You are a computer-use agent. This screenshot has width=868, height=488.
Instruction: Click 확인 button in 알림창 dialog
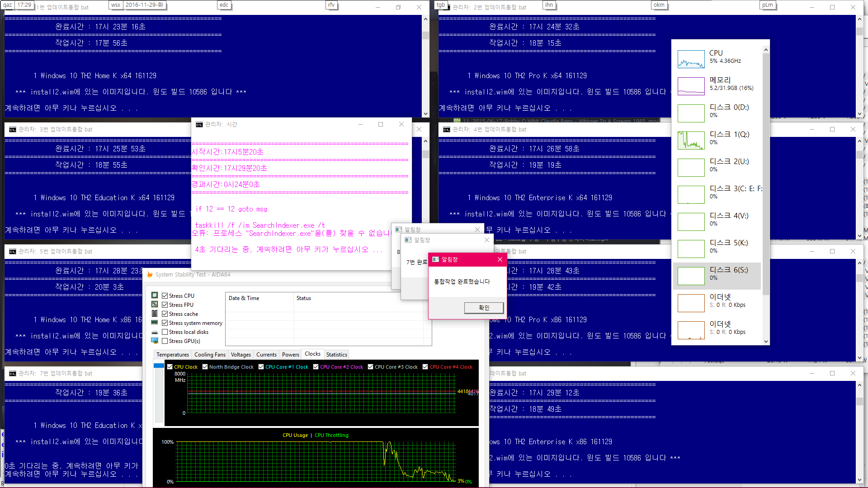point(484,307)
